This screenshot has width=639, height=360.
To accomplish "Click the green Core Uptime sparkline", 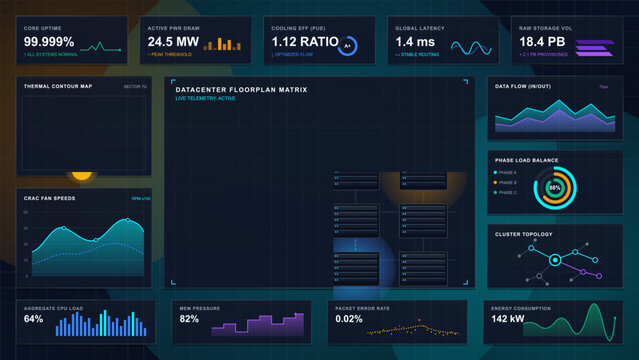I will click(x=101, y=46).
